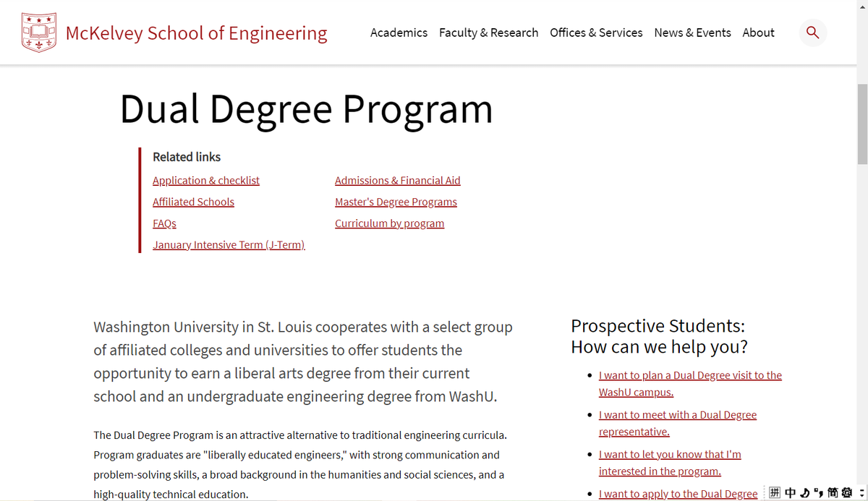
Task: Click the page's vertical scrollbar thumb
Action: (x=861, y=123)
